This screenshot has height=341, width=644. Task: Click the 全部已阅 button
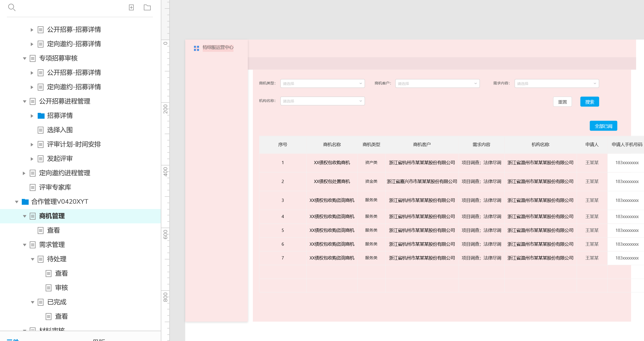click(x=603, y=126)
